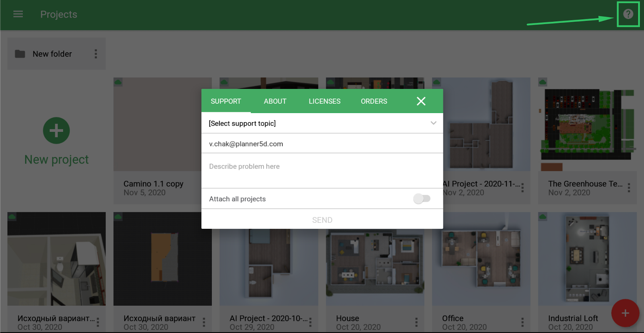Open options menu for House project

point(416,322)
